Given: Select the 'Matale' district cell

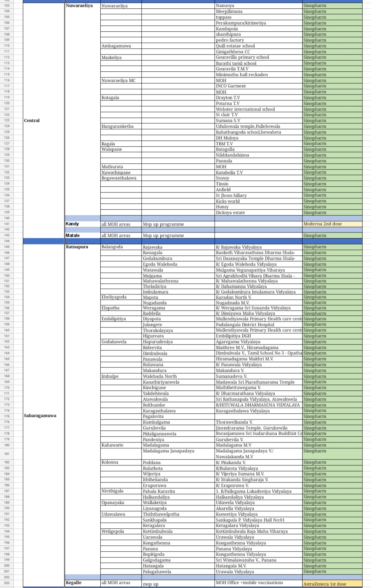Looking at the screenshot, I should pos(82,235).
